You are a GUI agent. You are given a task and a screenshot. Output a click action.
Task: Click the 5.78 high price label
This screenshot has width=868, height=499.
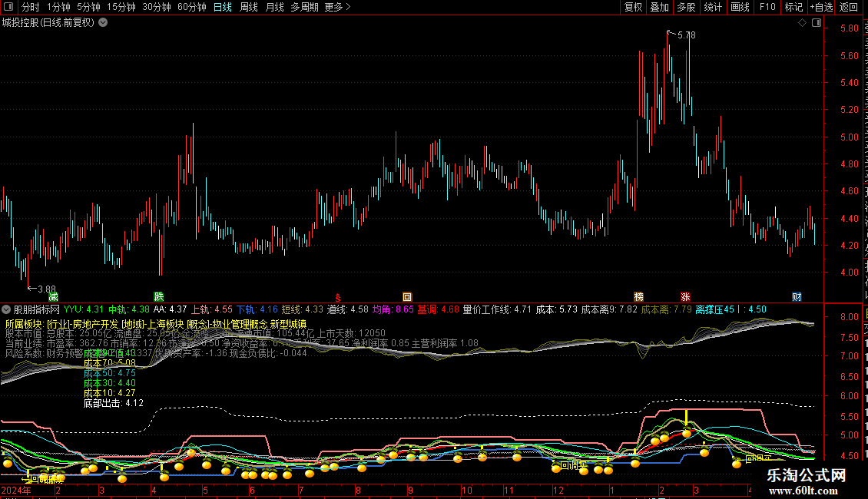coord(687,35)
